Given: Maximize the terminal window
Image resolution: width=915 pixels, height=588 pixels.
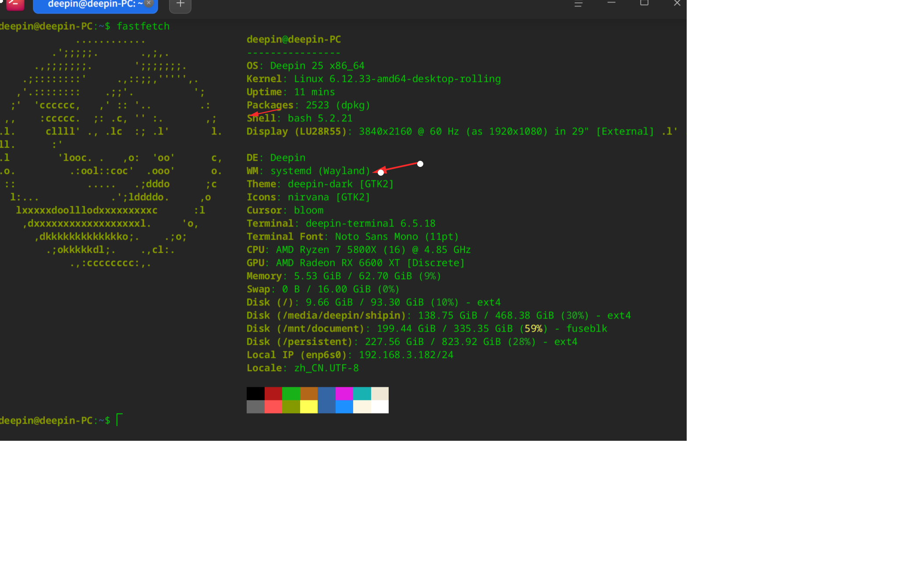Looking at the screenshot, I should 644,3.
